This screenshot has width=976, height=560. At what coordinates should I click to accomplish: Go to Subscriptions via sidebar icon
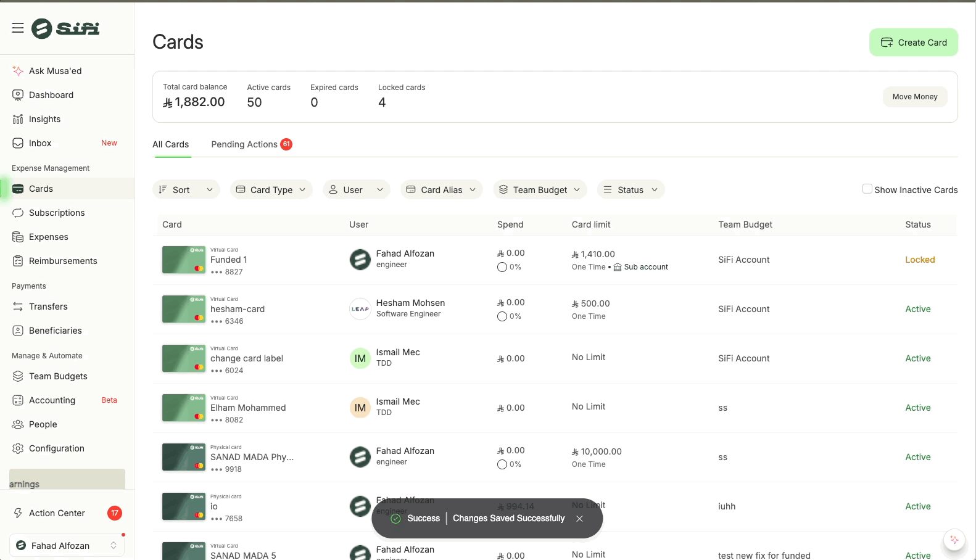pyautogui.click(x=18, y=213)
